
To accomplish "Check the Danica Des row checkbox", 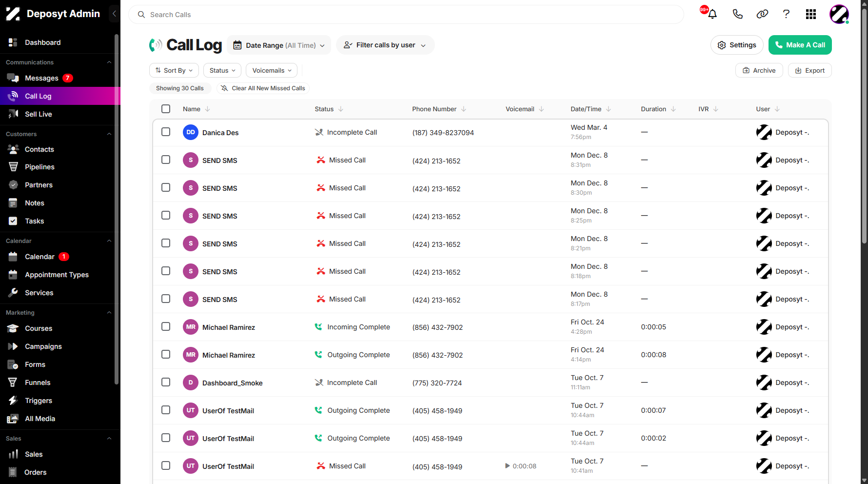I will (166, 132).
